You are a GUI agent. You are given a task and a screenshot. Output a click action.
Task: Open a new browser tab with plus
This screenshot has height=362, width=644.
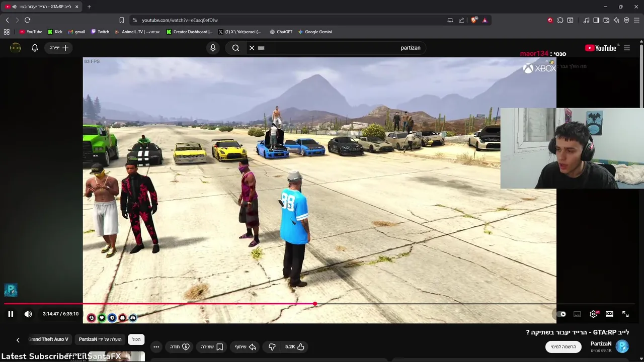point(89,7)
